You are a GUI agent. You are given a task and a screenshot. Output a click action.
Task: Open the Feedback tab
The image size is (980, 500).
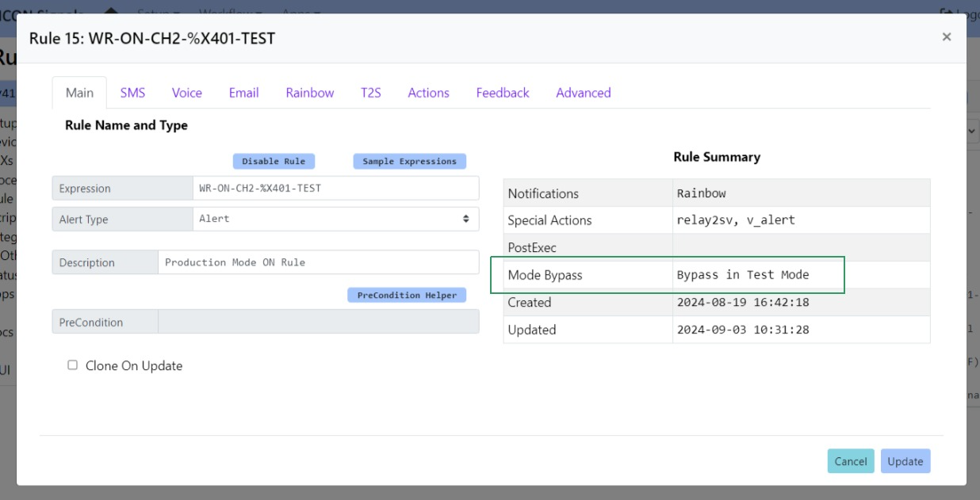click(x=503, y=93)
